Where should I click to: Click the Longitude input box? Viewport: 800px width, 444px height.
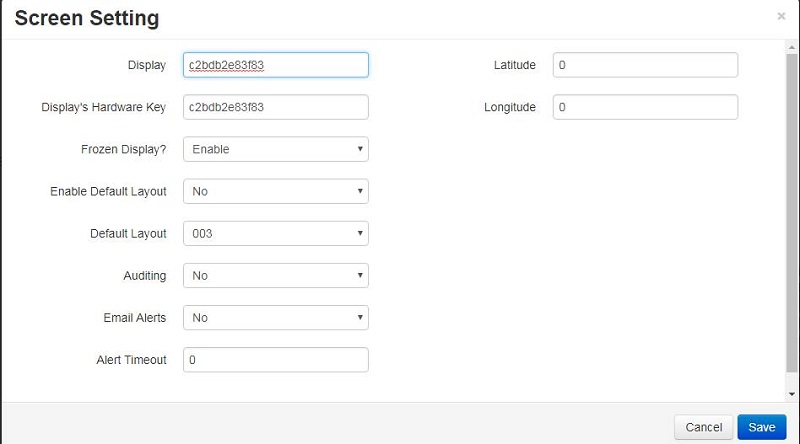click(x=645, y=107)
